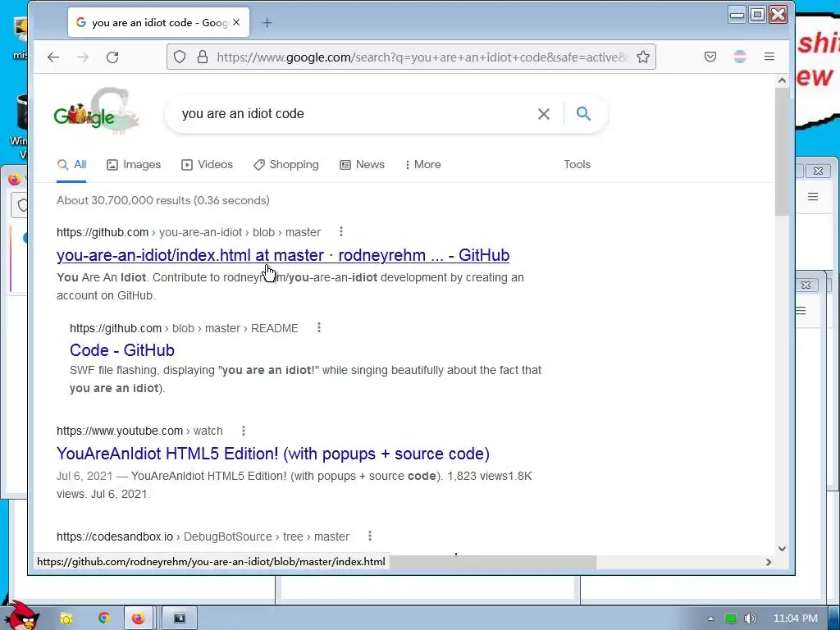Viewport: 840px width, 630px height.
Task: Open the dark window taskbar button
Action: [180, 619]
